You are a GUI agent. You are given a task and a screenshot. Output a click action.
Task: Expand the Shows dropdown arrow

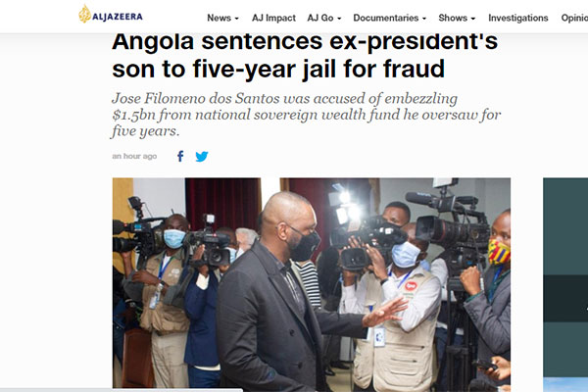[473, 19]
